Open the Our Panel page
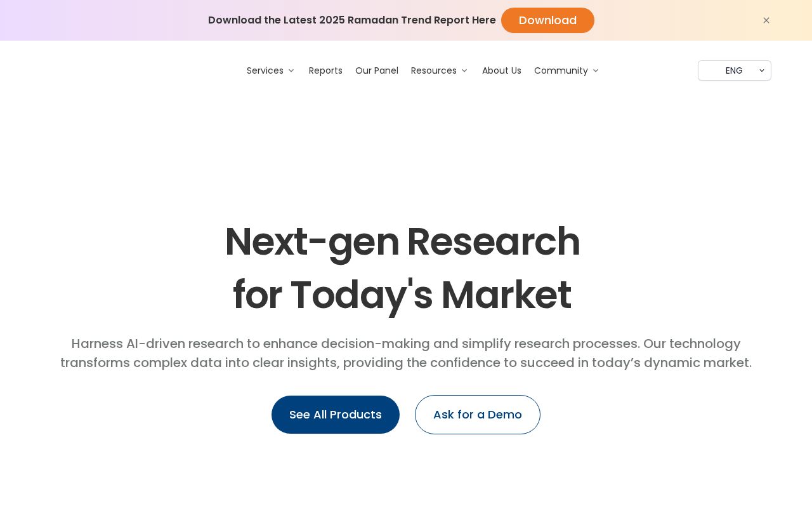Viewport: 812px width, 508px height. click(x=377, y=70)
